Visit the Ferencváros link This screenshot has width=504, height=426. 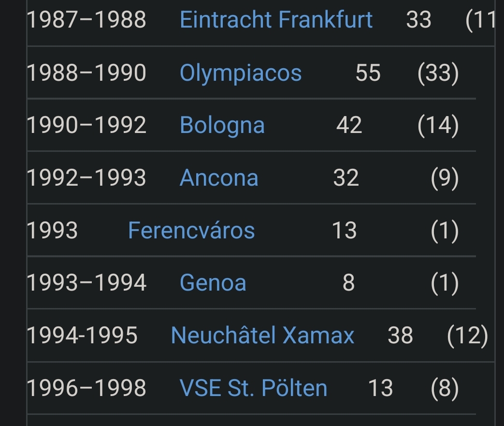coord(191,230)
